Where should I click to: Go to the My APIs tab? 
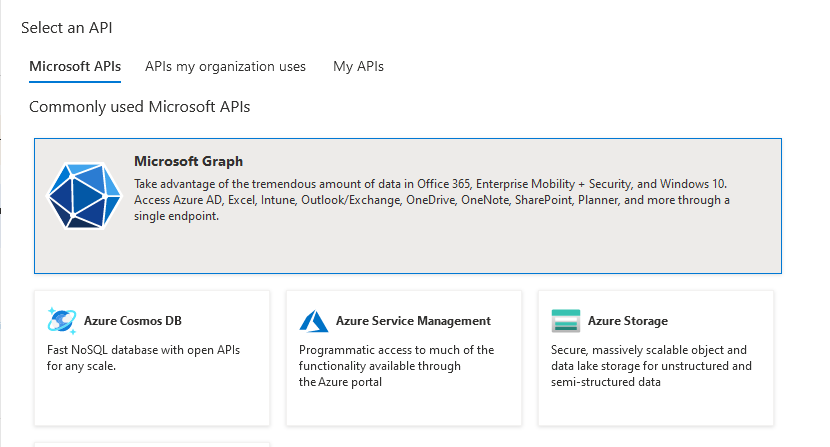point(358,67)
